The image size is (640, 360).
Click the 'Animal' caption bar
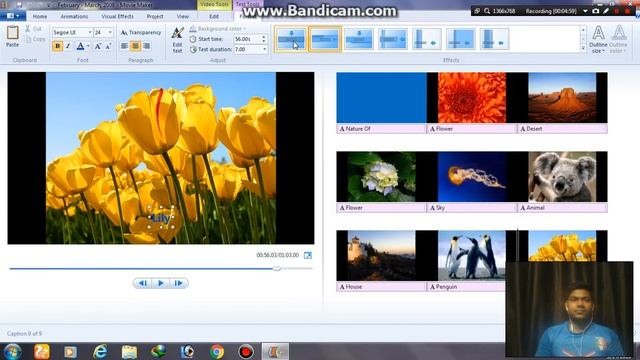click(562, 208)
